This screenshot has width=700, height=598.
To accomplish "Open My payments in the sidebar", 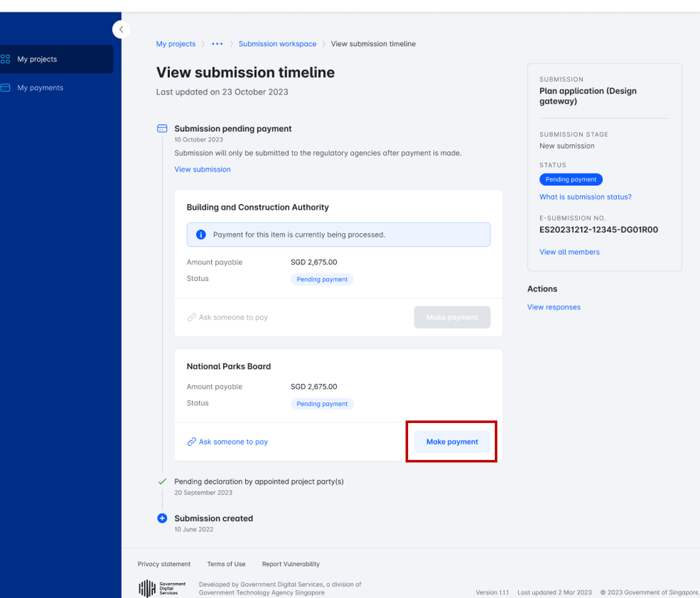I will [x=40, y=88].
